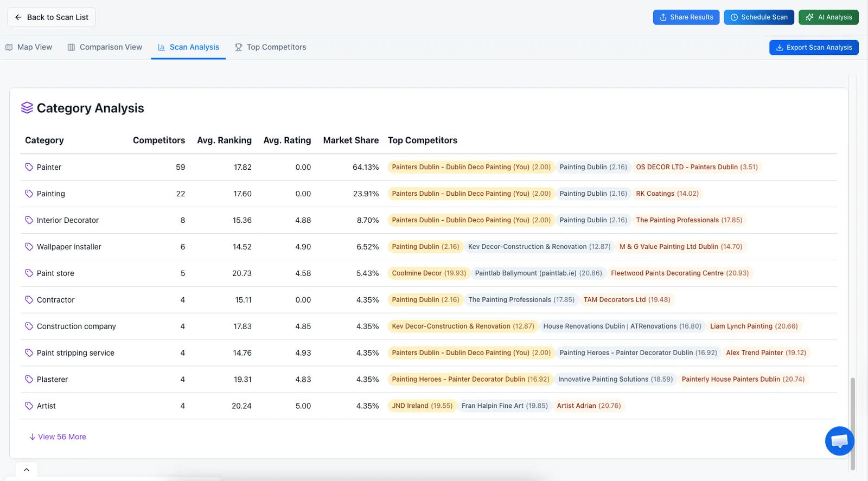Viewport: 868px width, 481px height.
Task: Click the Category Analysis layers icon
Action: point(27,108)
